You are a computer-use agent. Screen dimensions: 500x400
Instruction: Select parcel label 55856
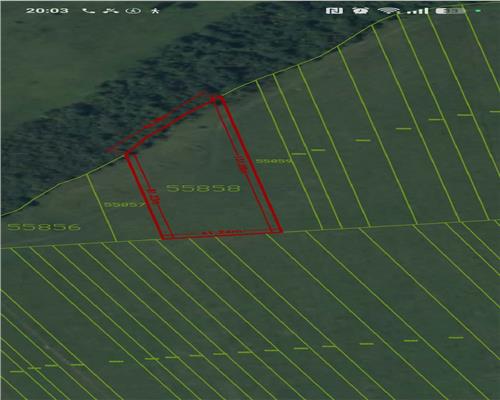tap(44, 227)
